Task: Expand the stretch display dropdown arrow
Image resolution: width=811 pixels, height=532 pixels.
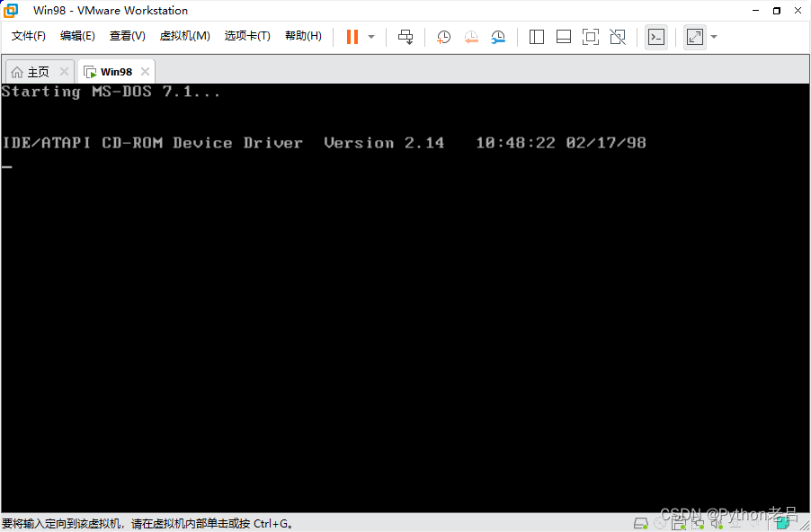Action: 714,37
